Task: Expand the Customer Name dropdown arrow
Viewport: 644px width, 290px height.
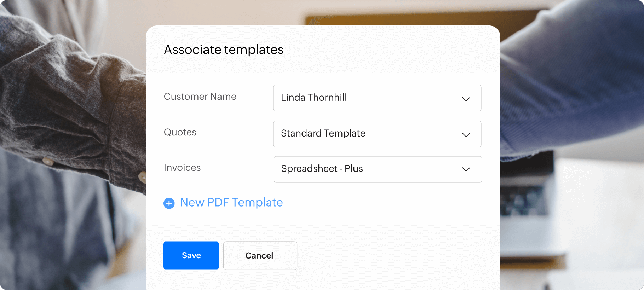Action: 466,99
